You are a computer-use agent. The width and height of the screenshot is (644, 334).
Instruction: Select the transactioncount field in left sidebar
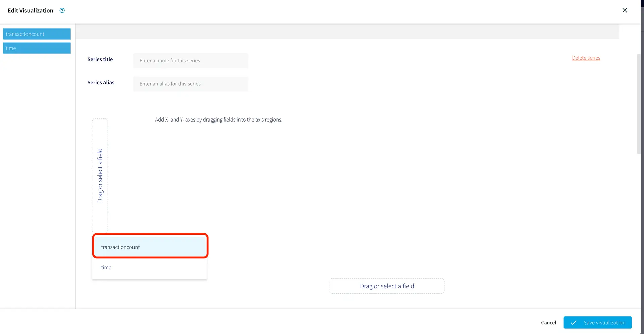coord(37,34)
